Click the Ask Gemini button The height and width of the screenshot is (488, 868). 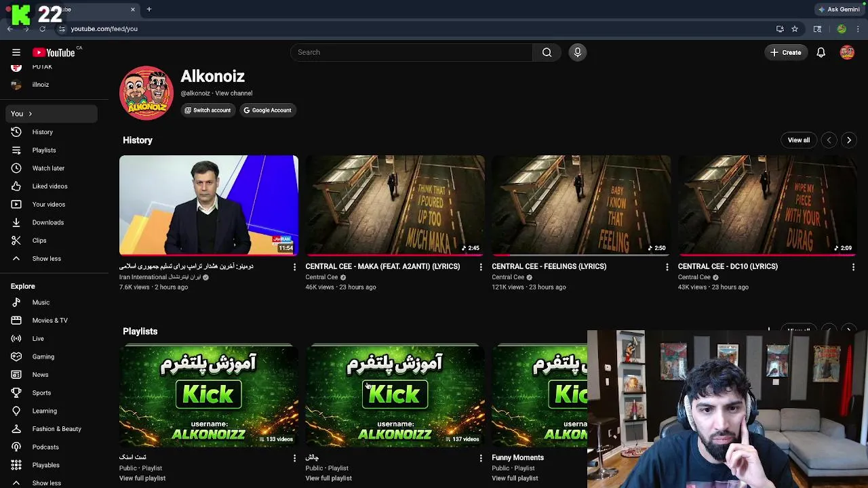point(839,9)
